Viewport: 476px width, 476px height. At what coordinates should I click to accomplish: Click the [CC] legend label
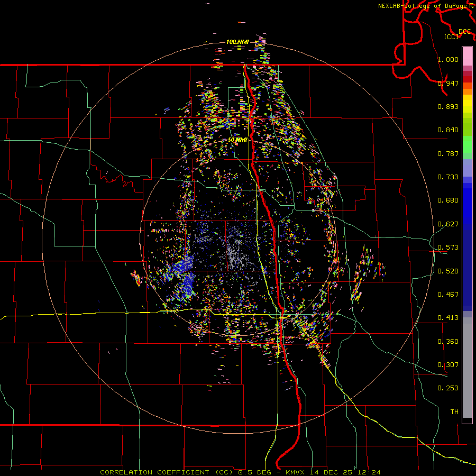[x=452, y=36]
